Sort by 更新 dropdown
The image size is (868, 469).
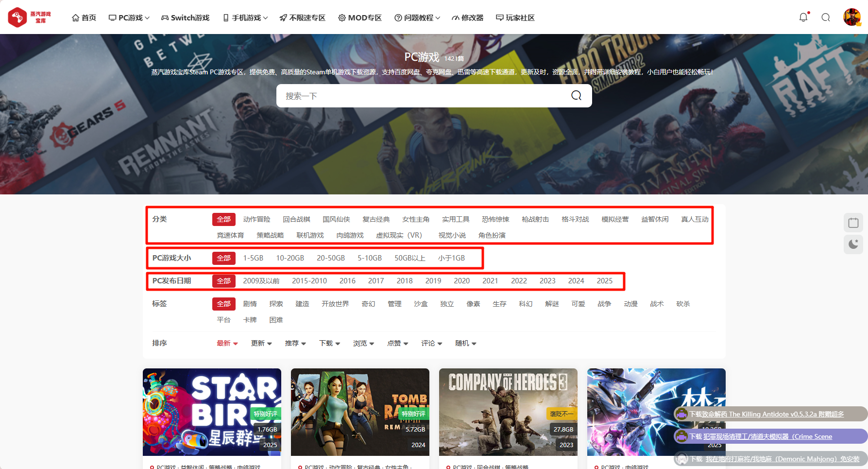point(261,343)
